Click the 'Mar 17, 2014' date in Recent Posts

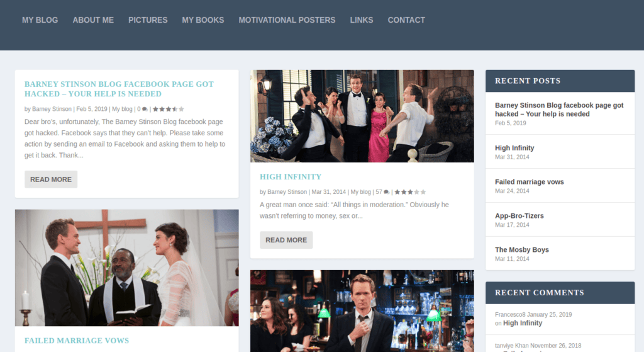(x=512, y=225)
